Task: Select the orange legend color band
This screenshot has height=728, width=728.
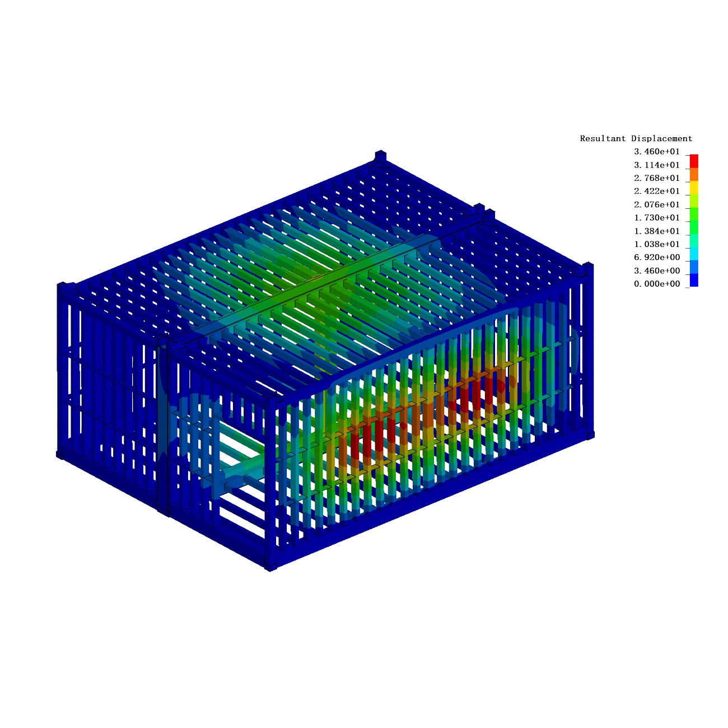Action: click(694, 174)
